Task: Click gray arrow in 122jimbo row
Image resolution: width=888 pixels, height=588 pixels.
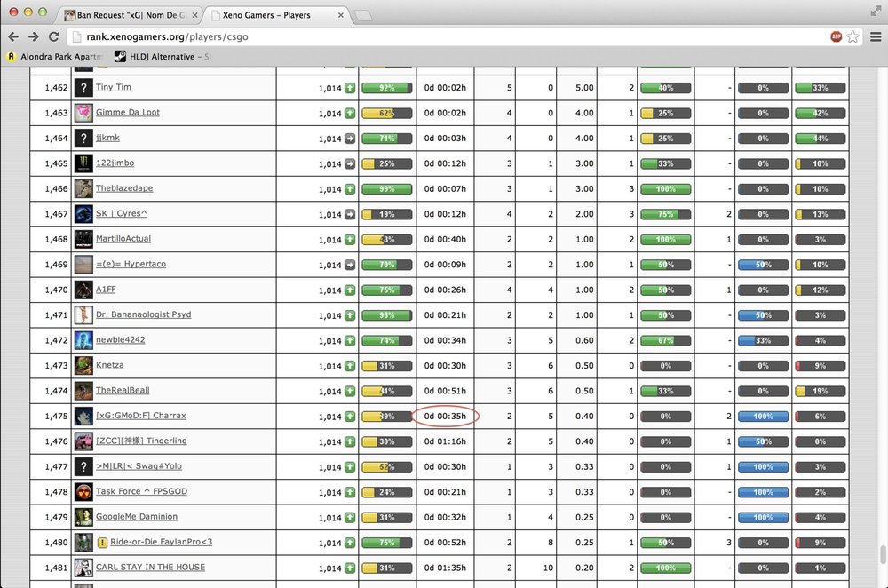Action: [350, 163]
